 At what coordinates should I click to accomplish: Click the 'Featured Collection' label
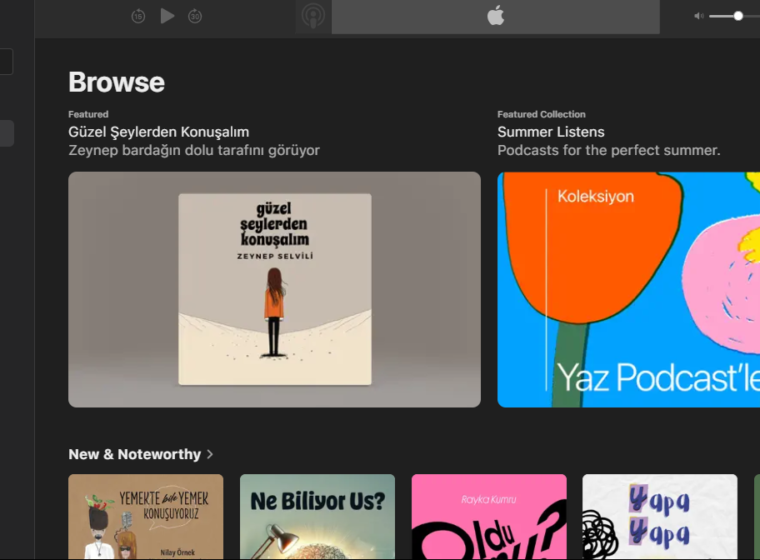click(x=541, y=114)
